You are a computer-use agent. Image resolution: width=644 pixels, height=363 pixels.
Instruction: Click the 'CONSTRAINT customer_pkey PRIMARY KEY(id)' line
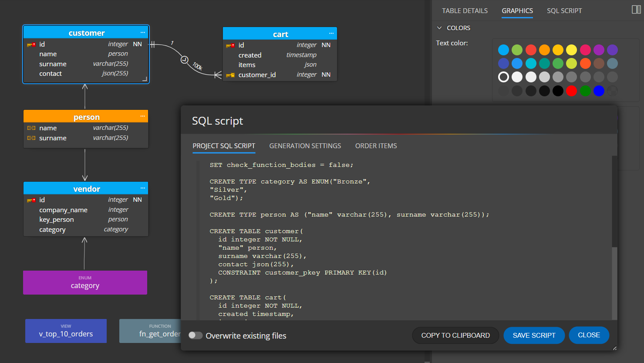pyautogui.click(x=303, y=273)
